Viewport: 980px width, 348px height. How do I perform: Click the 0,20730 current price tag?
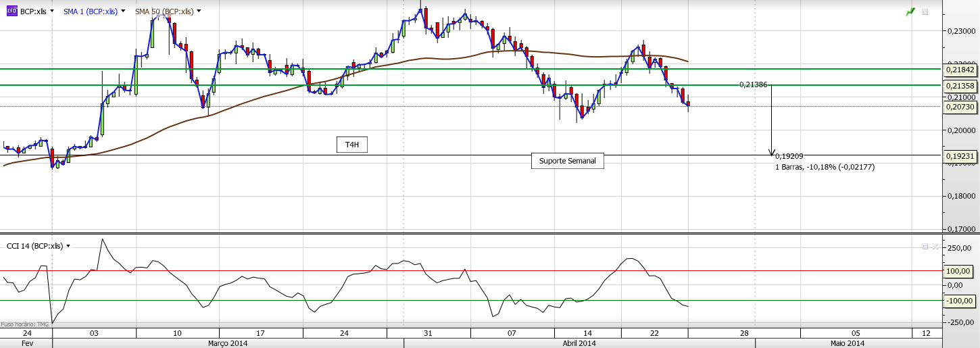960,107
